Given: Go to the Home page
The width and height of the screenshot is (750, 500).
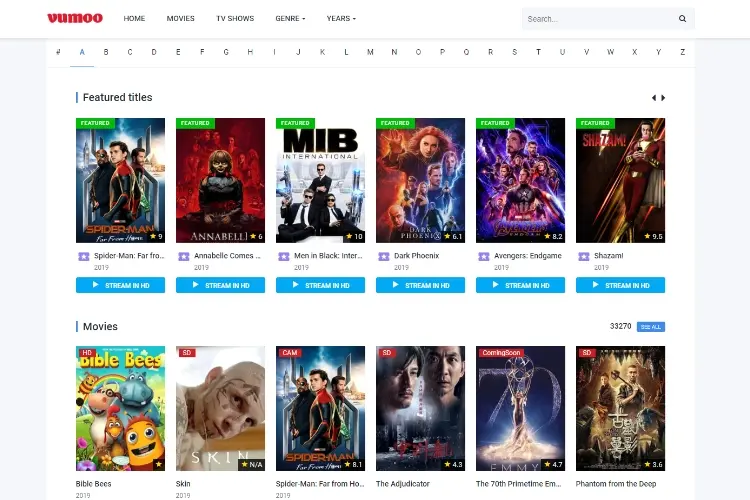Looking at the screenshot, I should click(134, 19).
